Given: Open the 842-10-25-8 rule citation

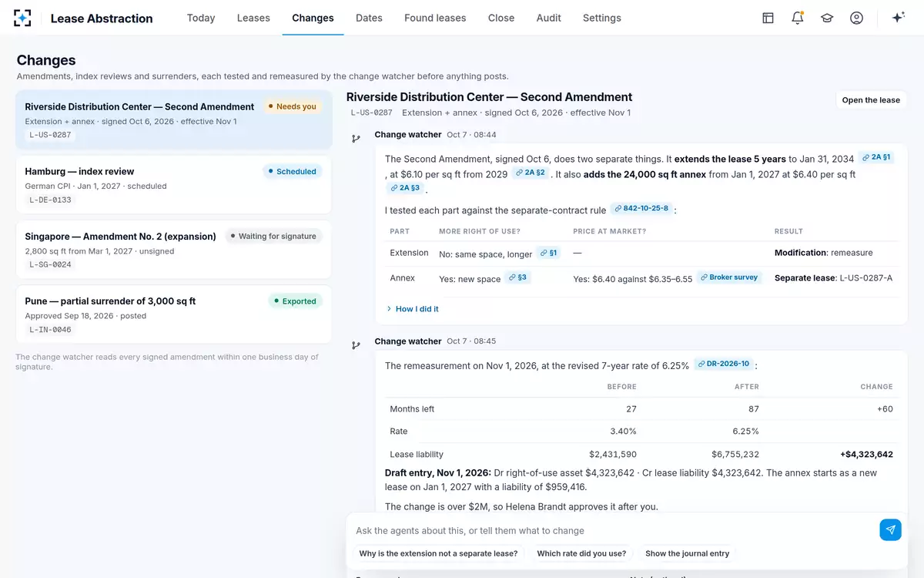Looking at the screenshot, I should point(641,208).
